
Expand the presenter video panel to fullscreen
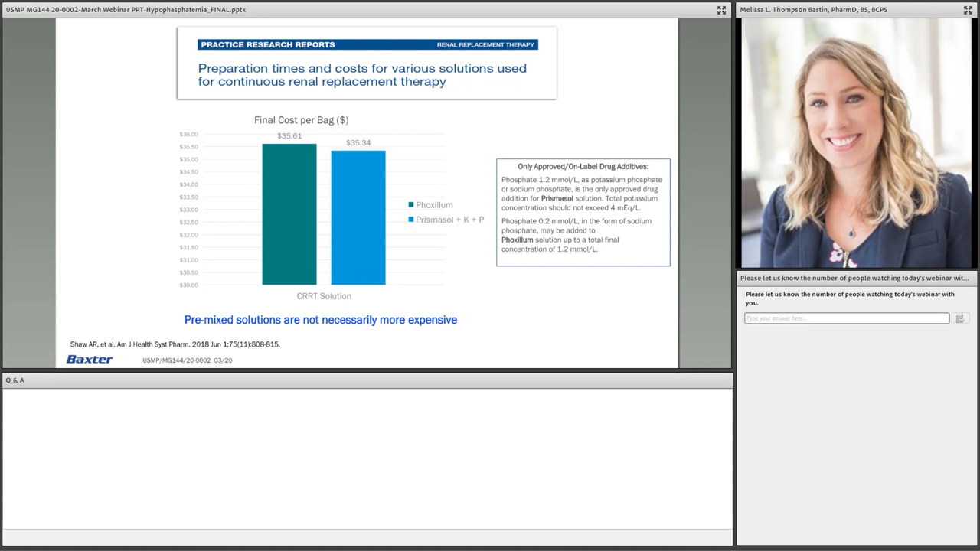[x=968, y=10]
